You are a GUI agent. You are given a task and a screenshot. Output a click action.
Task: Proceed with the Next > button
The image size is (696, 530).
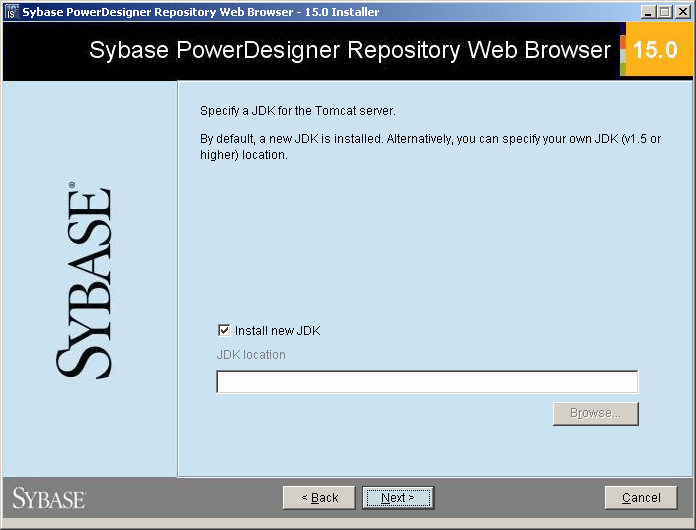[x=398, y=498]
